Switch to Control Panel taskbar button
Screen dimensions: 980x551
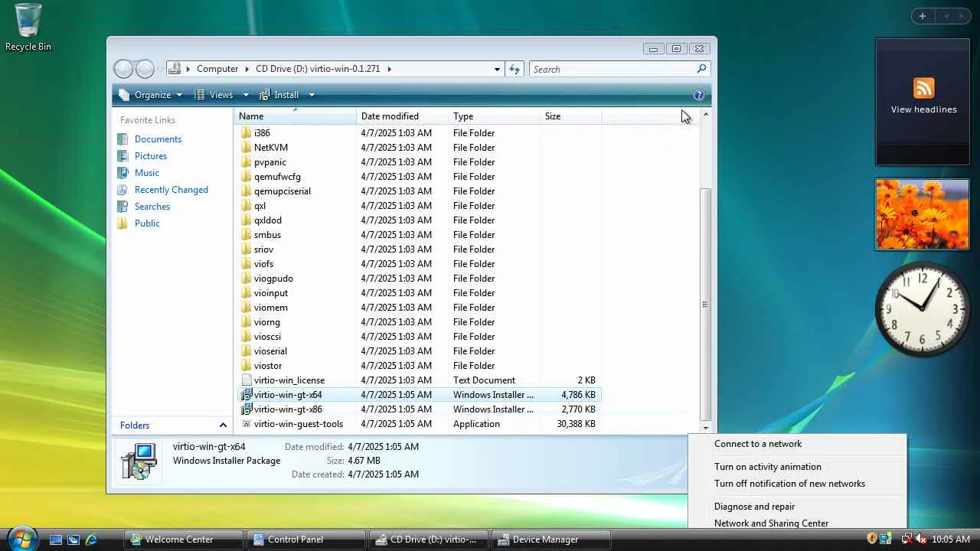(x=306, y=540)
